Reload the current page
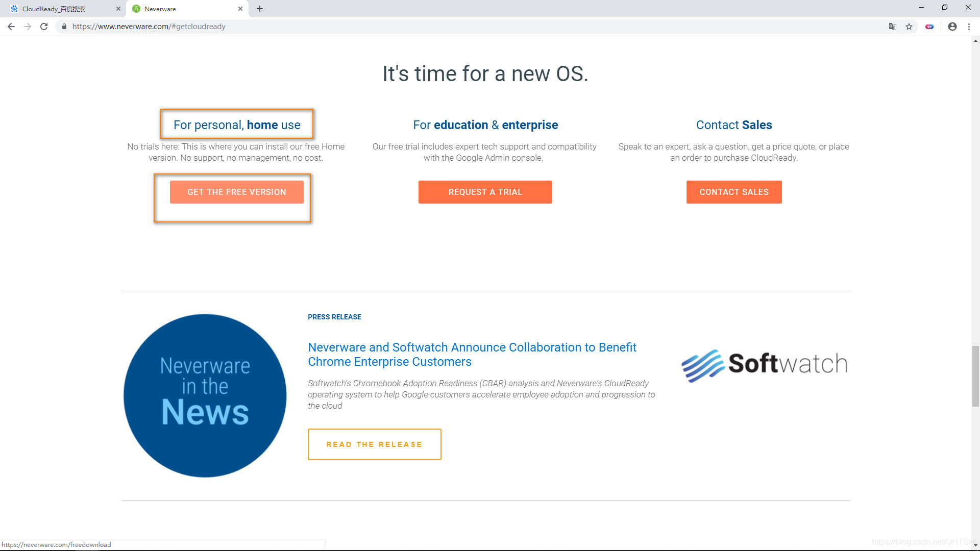 pos(44,27)
